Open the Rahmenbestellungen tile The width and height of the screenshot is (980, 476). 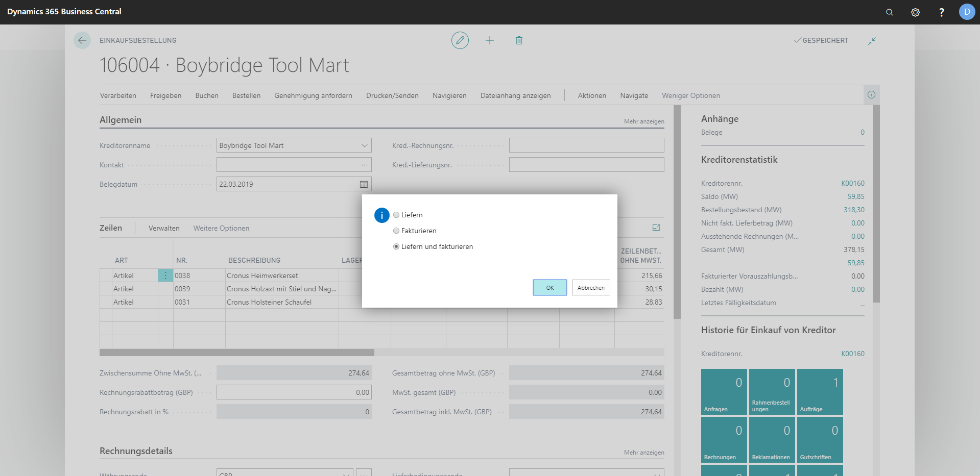pos(772,392)
